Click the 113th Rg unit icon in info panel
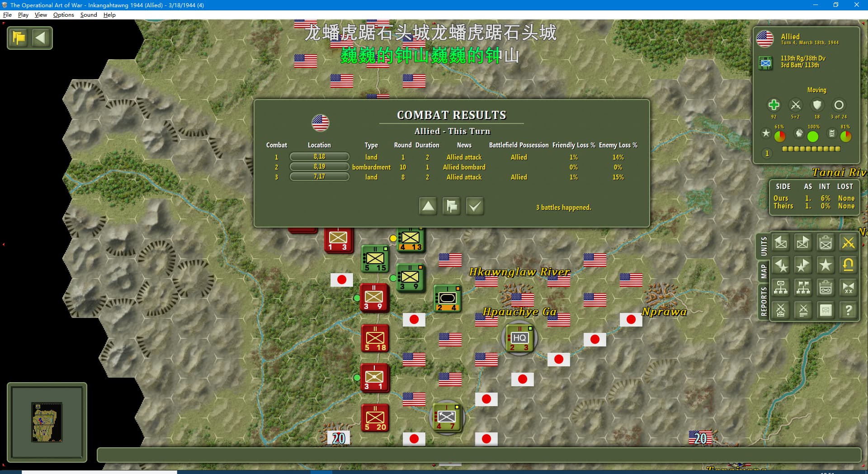 click(x=765, y=63)
